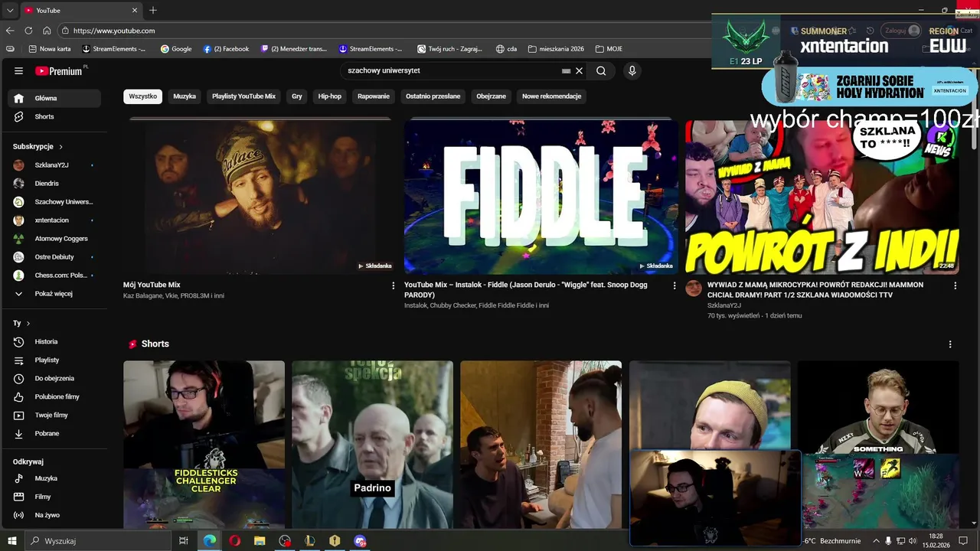Select the Wszystko filter chip
The width and height of the screenshot is (980, 551).
[x=142, y=96]
